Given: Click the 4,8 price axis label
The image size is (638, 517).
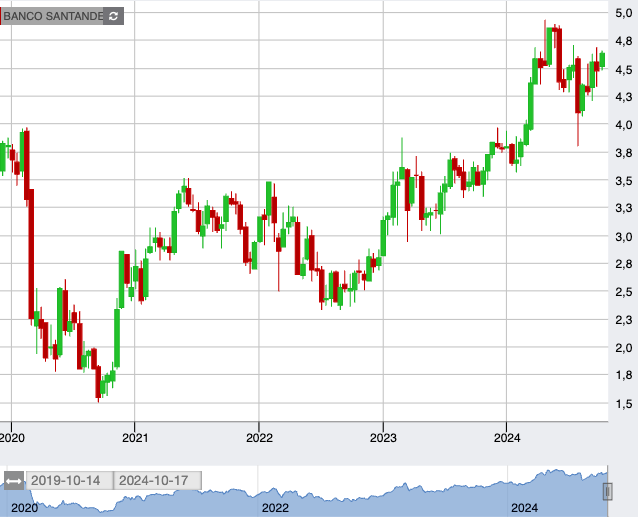Looking at the screenshot, I should [x=624, y=41].
